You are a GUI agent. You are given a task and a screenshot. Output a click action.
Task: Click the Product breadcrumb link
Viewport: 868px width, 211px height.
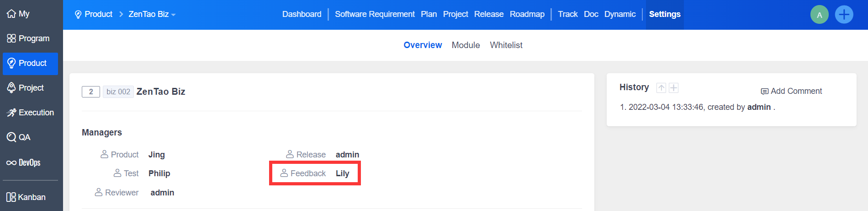click(x=94, y=14)
